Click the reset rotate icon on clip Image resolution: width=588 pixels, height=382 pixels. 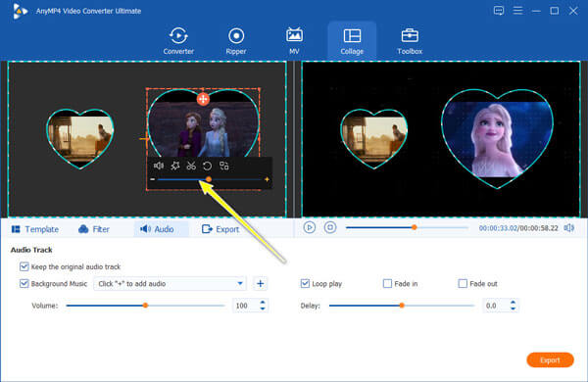point(207,166)
